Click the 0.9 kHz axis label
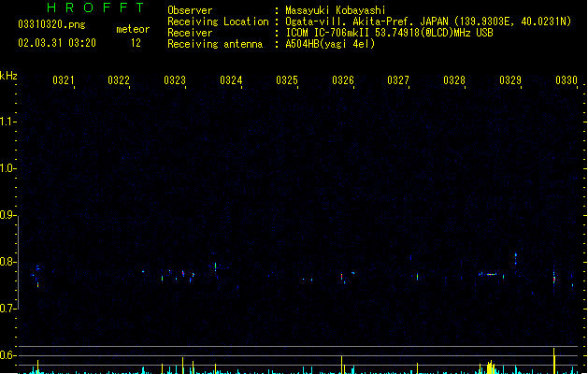The image size is (588, 374). tap(7, 215)
